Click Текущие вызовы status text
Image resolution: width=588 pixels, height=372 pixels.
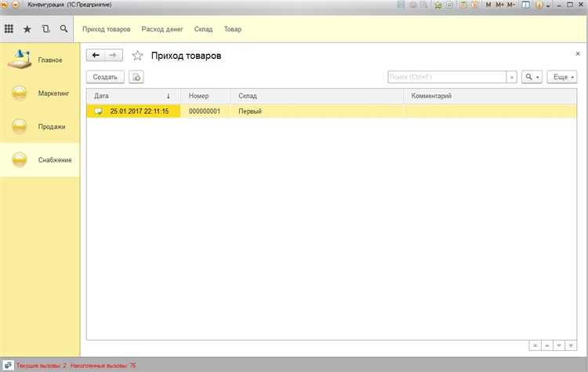coord(42,365)
